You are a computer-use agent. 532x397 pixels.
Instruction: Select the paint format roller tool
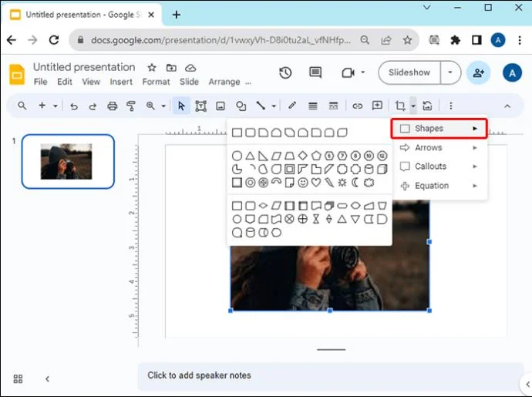(x=130, y=106)
